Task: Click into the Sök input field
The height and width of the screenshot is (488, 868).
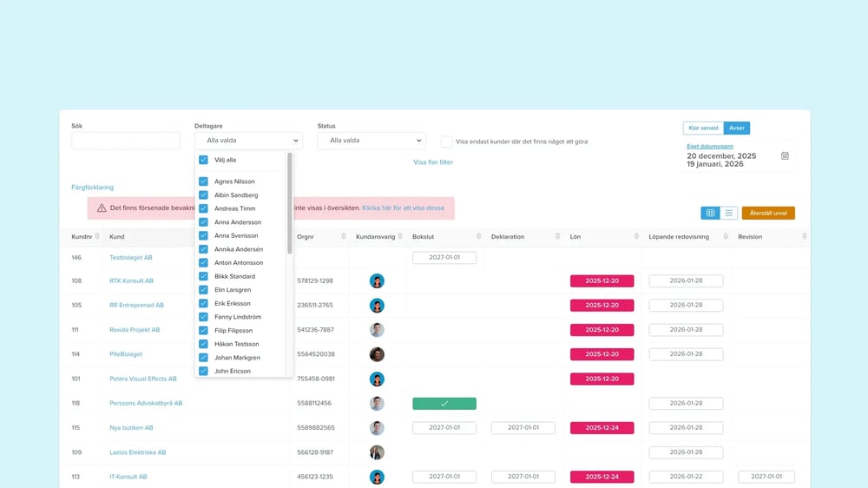Action: tap(126, 141)
